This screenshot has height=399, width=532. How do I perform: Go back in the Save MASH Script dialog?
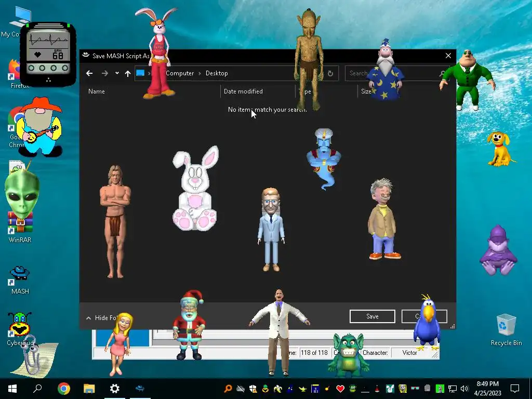tap(89, 73)
